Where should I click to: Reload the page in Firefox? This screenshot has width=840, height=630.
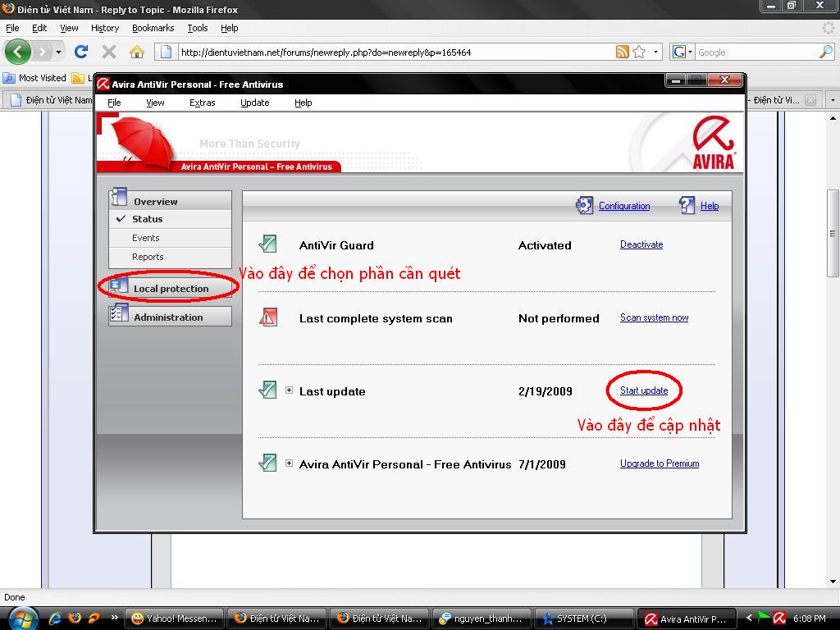(x=81, y=52)
